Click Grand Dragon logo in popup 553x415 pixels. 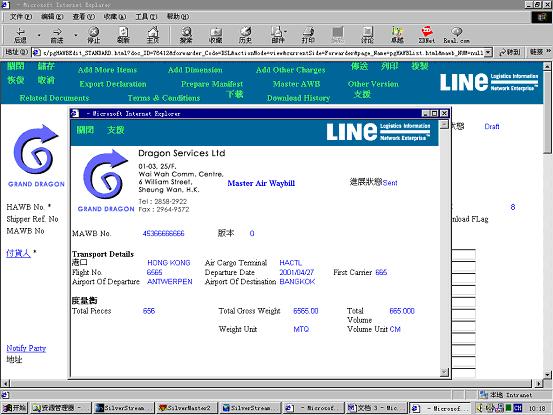[105, 180]
